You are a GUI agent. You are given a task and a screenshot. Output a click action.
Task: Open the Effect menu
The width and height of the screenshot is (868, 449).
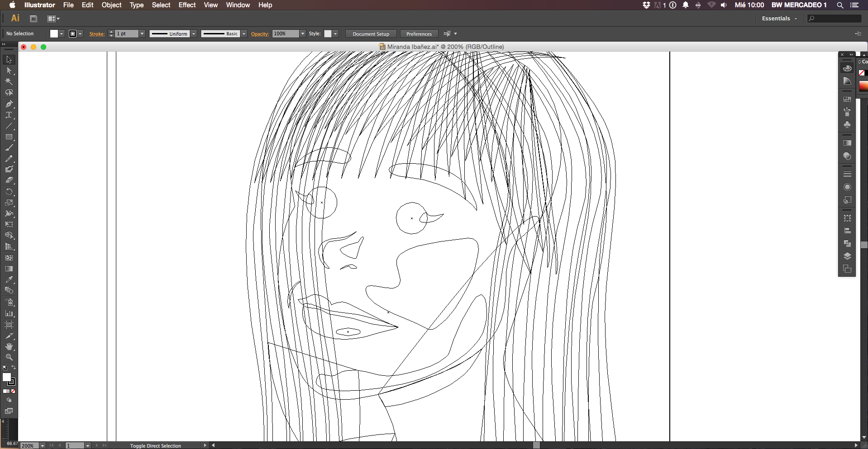point(187,5)
